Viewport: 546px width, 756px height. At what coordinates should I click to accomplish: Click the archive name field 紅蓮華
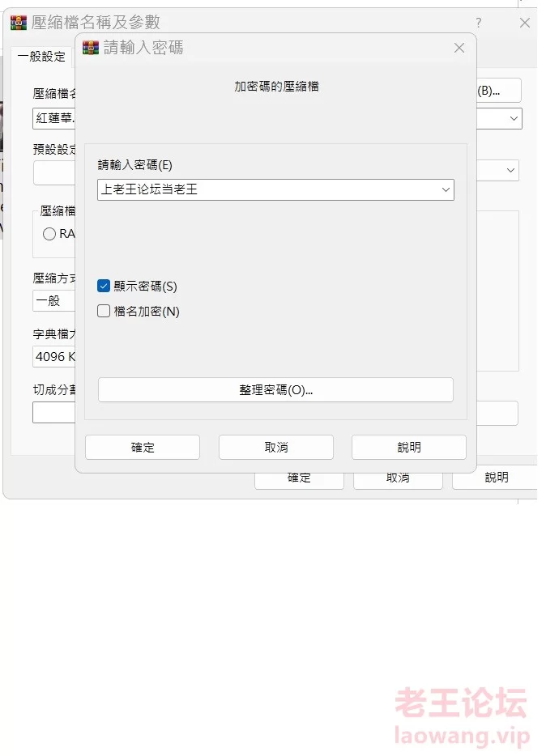54,119
